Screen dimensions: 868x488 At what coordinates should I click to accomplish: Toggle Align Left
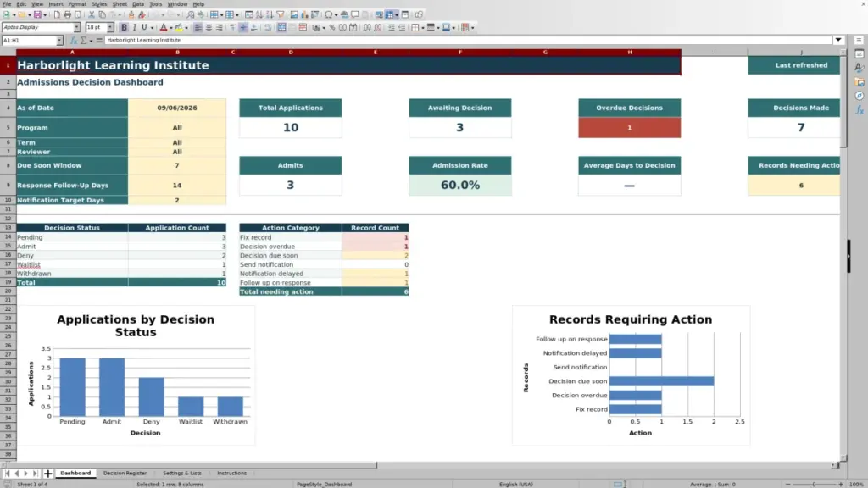pyautogui.click(x=198, y=27)
